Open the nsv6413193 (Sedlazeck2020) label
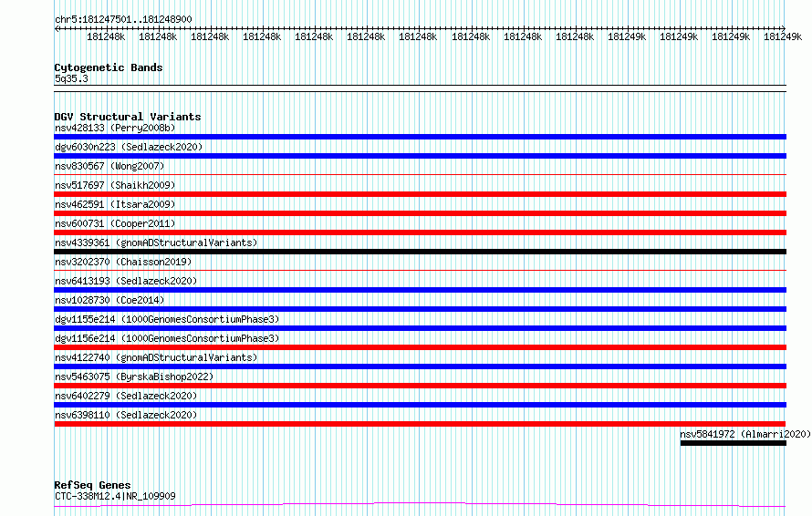812x516 pixels. pyautogui.click(x=126, y=281)
